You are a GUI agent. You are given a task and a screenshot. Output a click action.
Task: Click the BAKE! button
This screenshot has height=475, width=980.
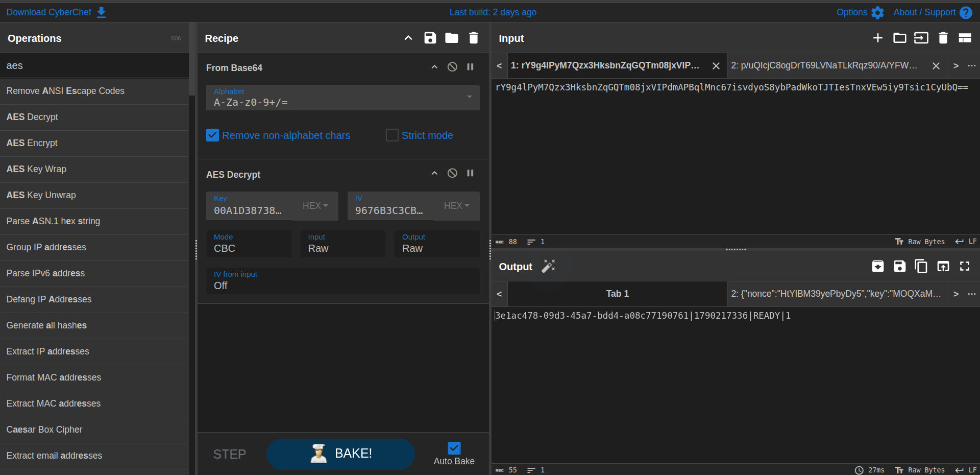pos(340,454)
